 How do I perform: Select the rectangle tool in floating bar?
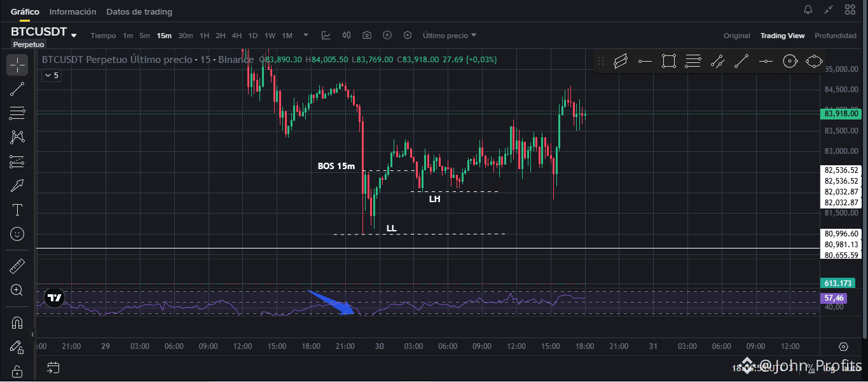pos(668,61)
